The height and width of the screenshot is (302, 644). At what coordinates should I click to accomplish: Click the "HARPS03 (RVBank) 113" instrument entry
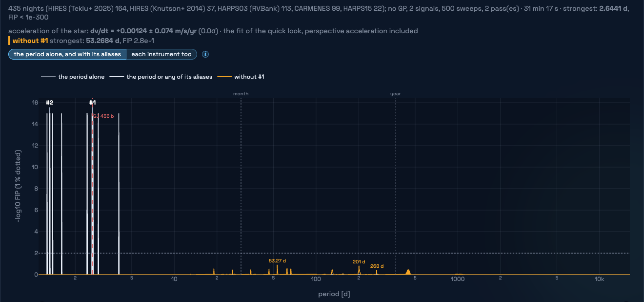(x=256, y=8)
